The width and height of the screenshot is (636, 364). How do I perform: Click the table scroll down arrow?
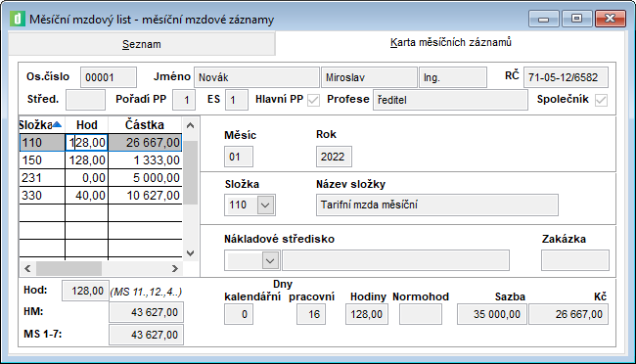(190, 253)
